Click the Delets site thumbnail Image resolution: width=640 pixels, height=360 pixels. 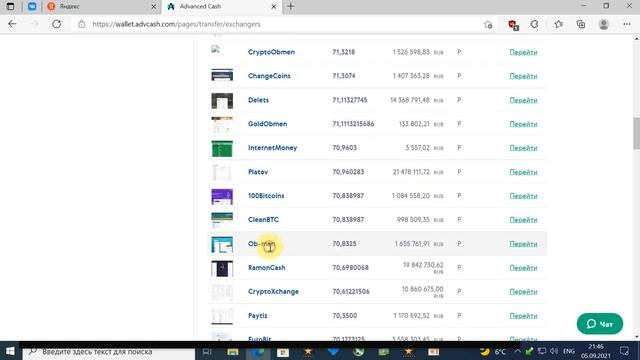click(222, 101)
